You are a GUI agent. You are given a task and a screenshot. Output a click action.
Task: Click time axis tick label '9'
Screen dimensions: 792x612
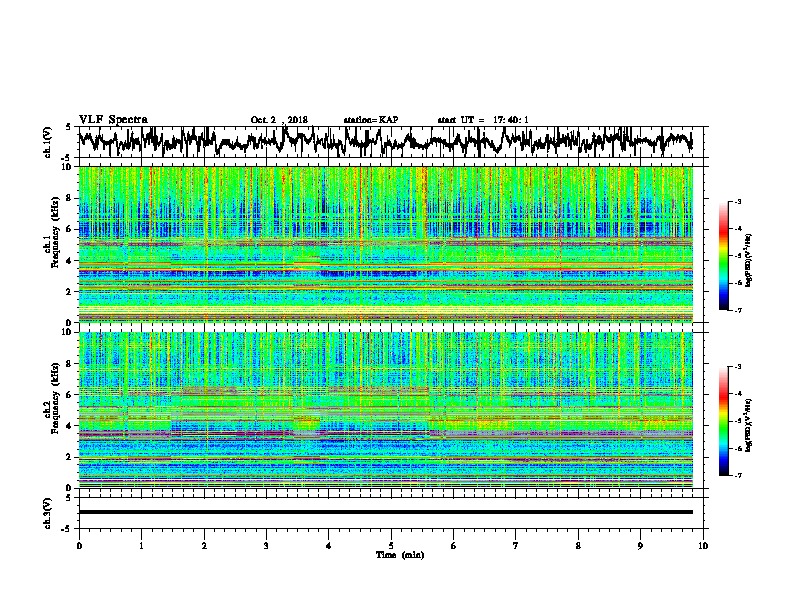tap(640, 546)
